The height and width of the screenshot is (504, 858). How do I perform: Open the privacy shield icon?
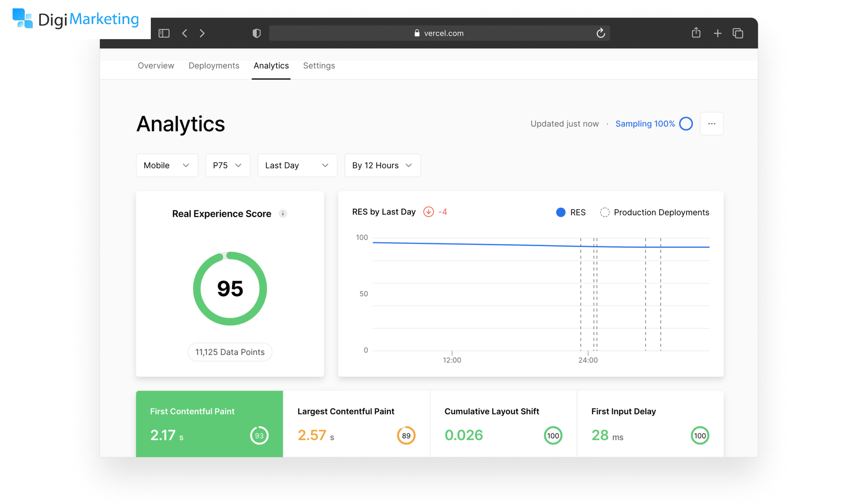(x=257, y=33)
